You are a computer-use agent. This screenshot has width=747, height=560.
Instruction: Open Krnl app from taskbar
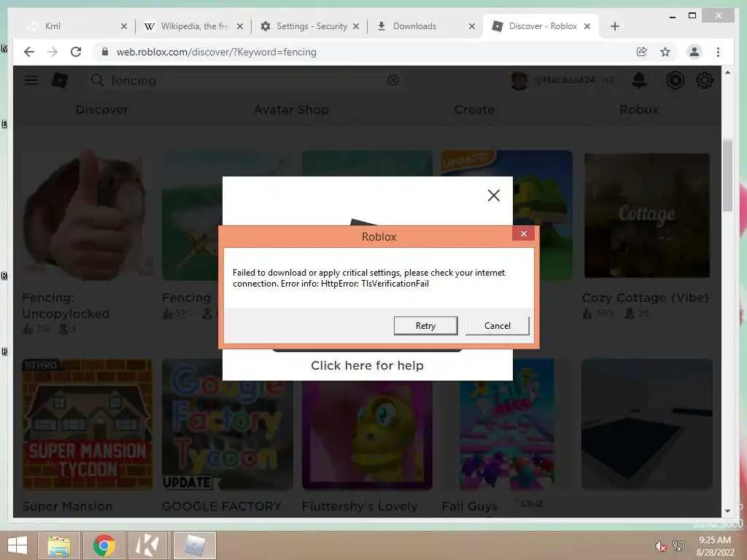(147, 545)
